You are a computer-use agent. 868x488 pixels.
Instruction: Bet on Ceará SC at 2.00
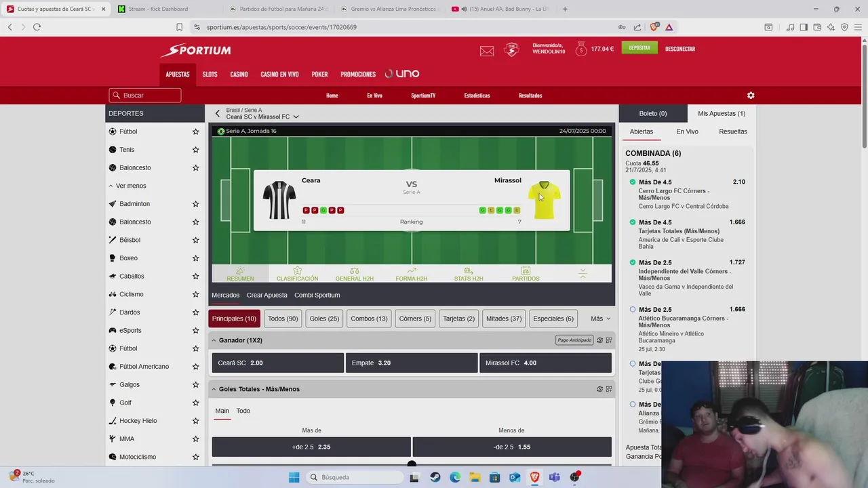[x=278, y=363]
